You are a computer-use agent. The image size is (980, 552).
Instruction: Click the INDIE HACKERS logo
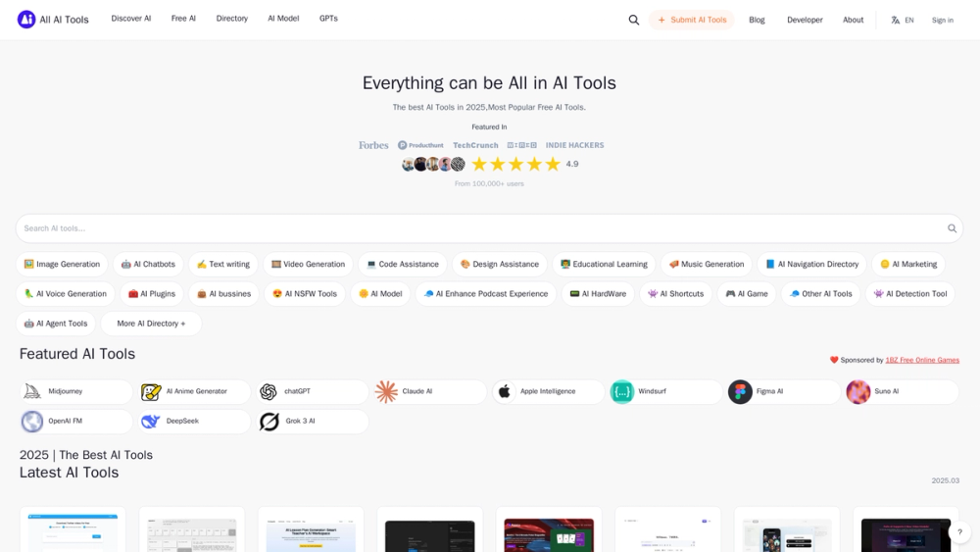tap(574, 145)
